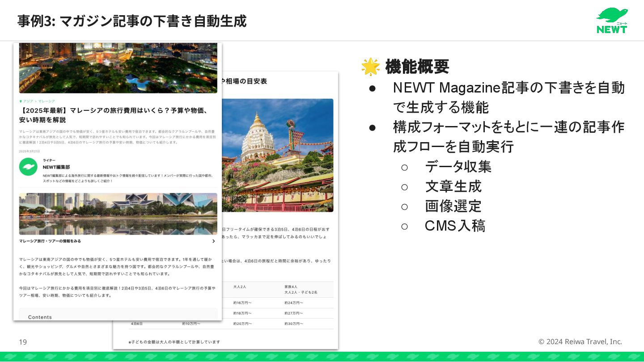Click the ライター label above writer name
644x362 pixels.
click(49, 160)
